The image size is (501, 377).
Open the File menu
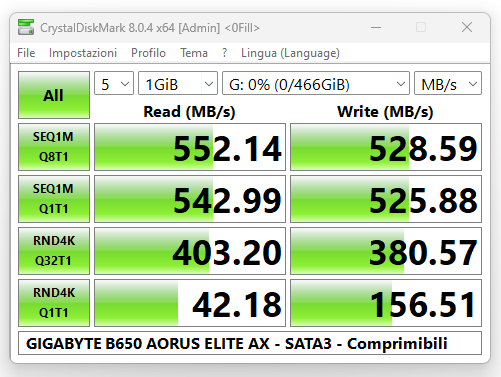point(26,53)
